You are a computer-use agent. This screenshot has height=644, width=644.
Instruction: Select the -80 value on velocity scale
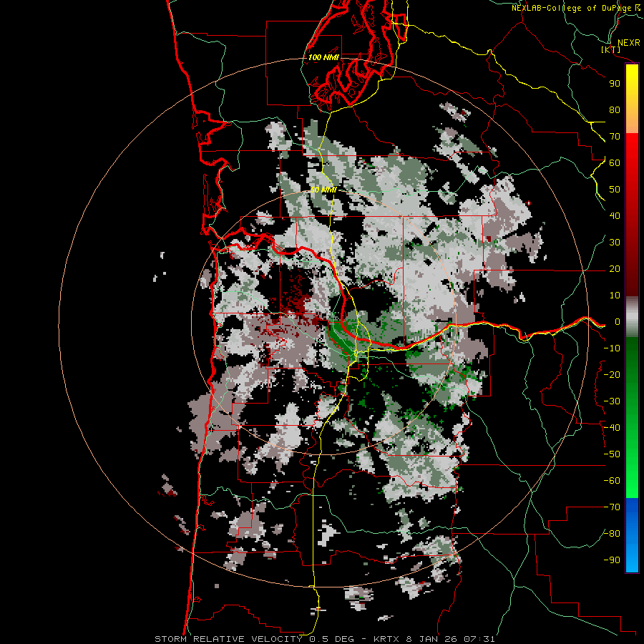click(x=612, y=534)
